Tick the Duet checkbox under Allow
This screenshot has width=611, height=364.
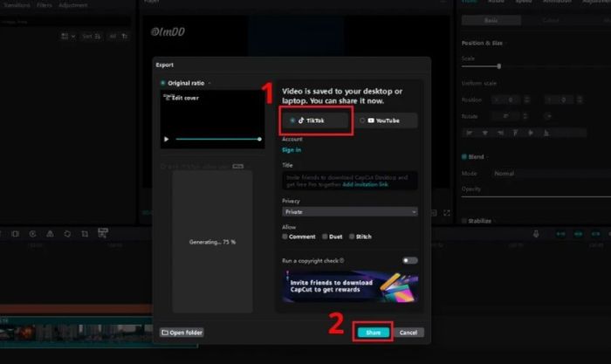tap(325, 237)
